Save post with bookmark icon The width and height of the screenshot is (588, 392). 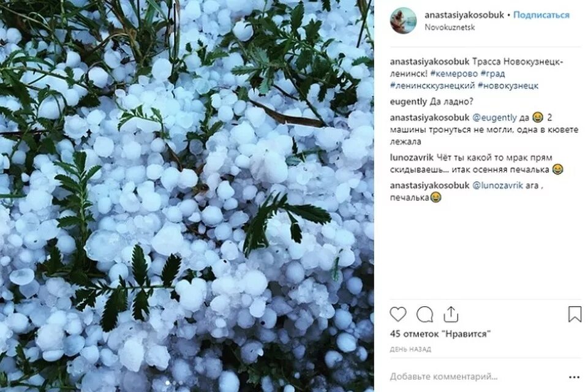tap(575, 314)
